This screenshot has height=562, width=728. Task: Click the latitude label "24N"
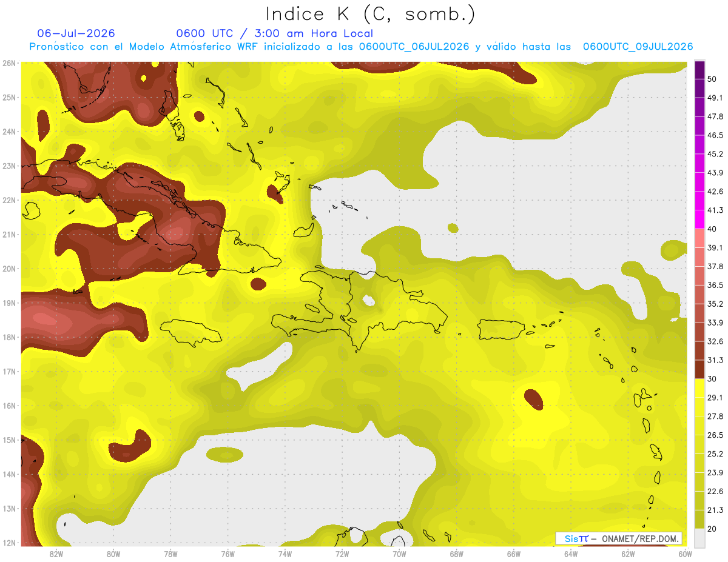[x=8, y=132]
